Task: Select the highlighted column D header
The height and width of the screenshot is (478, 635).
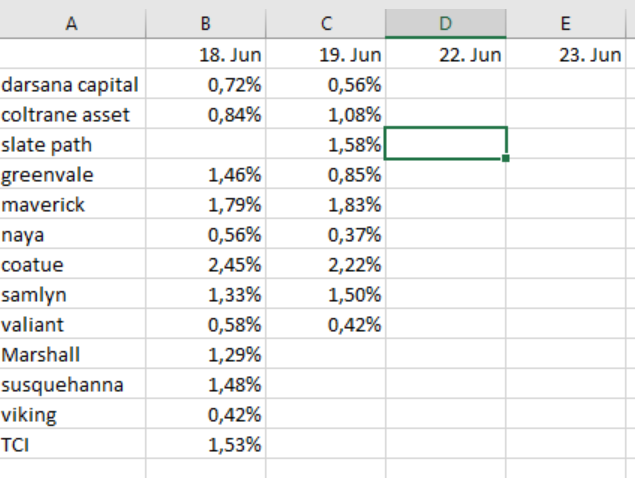Action: click(445, 24)
